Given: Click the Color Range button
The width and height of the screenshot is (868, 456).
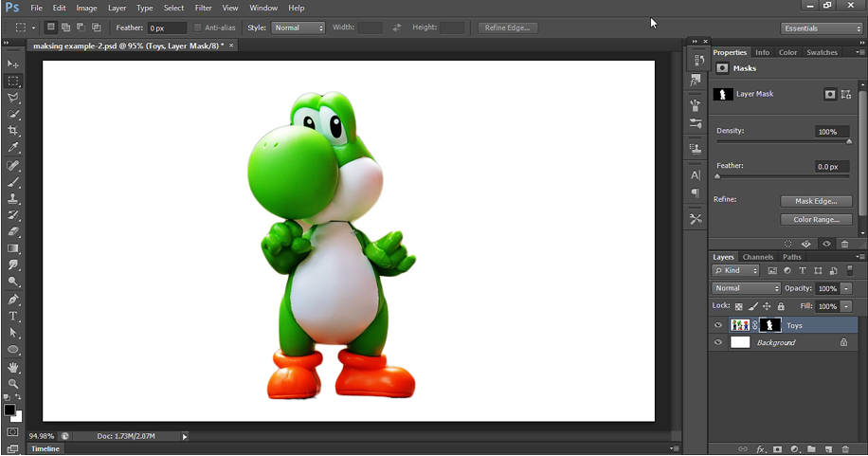Looking at the screenshot, I should (x=816, y=219).
